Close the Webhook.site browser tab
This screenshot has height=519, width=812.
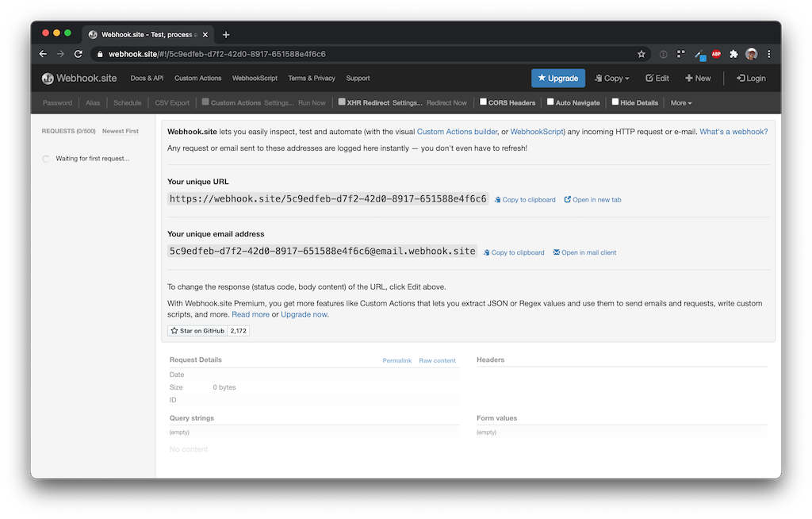pyautogui.click(x=205, y=35)
